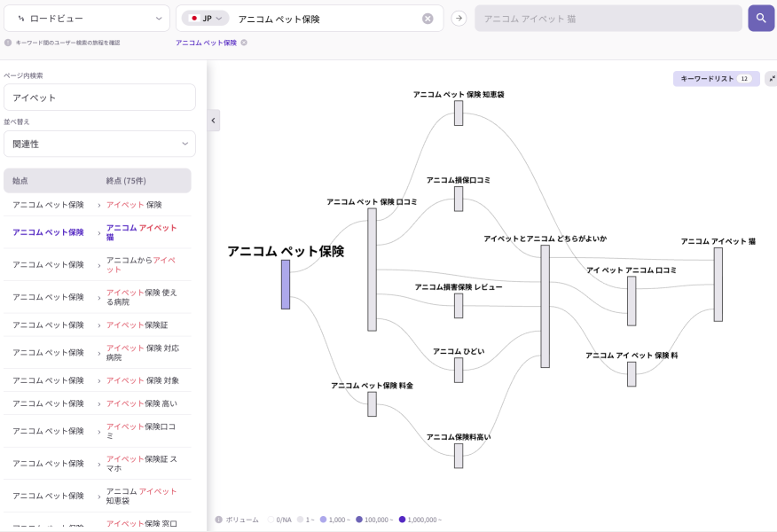Click the アイペットとアニコム どちらがよいか node
777x532 pixels.
545,306
